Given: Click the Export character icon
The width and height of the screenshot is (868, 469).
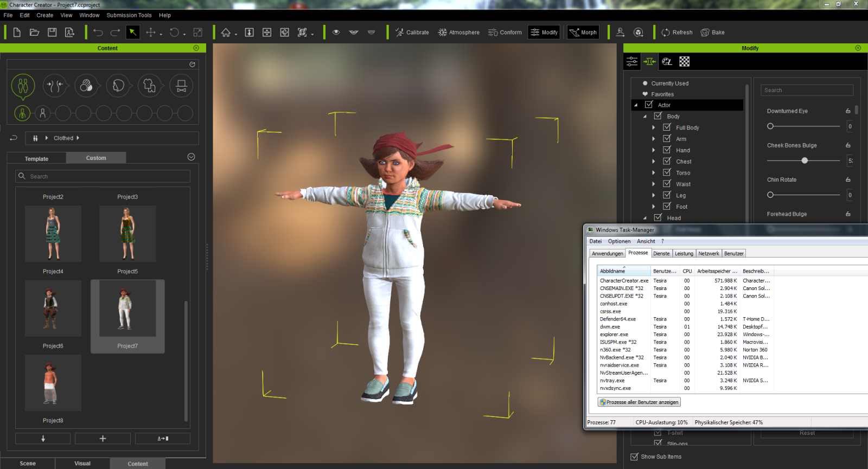Looking at the screenshot, I should point(69,33).
